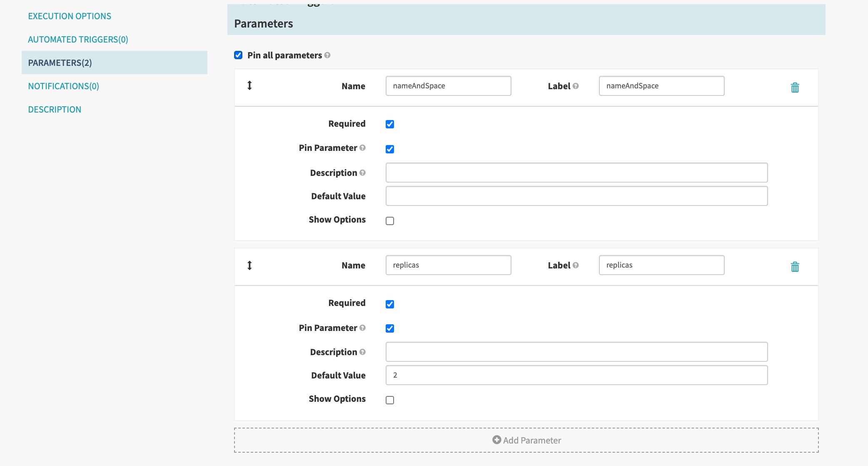Click the reorder handle for replicas parameter

249,265
